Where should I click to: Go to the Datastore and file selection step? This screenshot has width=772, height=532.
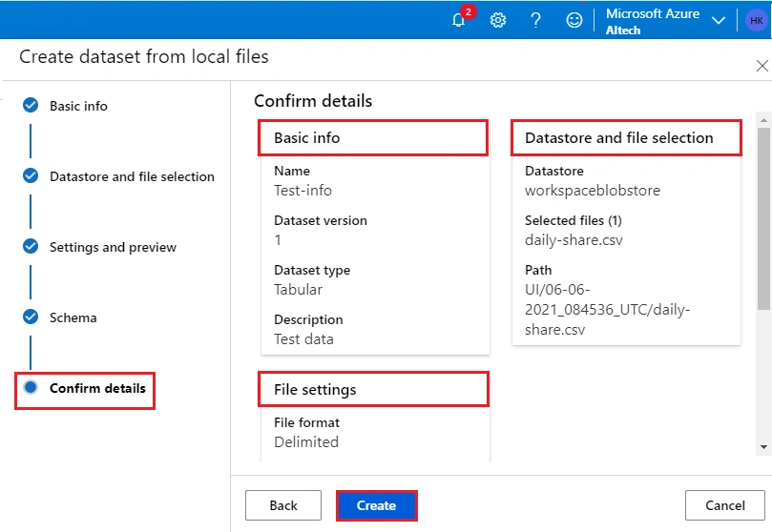(x=132, y=176)
